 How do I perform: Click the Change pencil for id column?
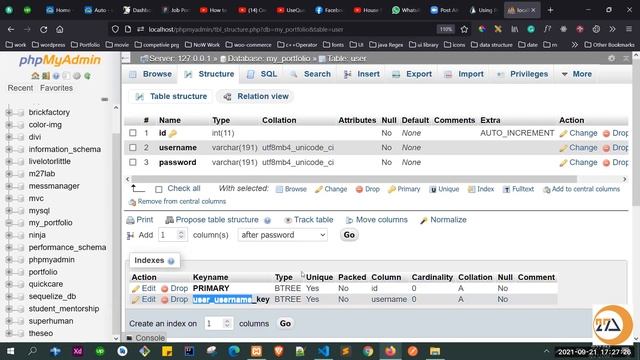(x=564, y=133)
